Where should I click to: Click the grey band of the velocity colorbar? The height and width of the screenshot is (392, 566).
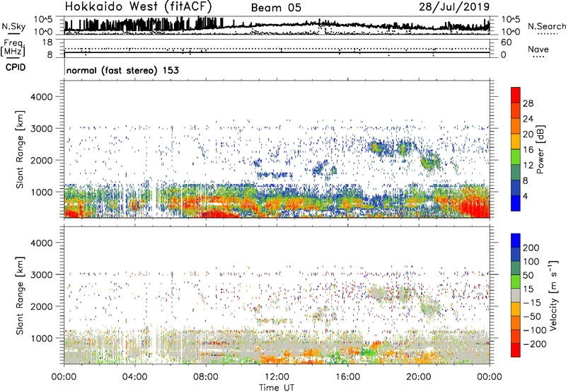[516, 295]
